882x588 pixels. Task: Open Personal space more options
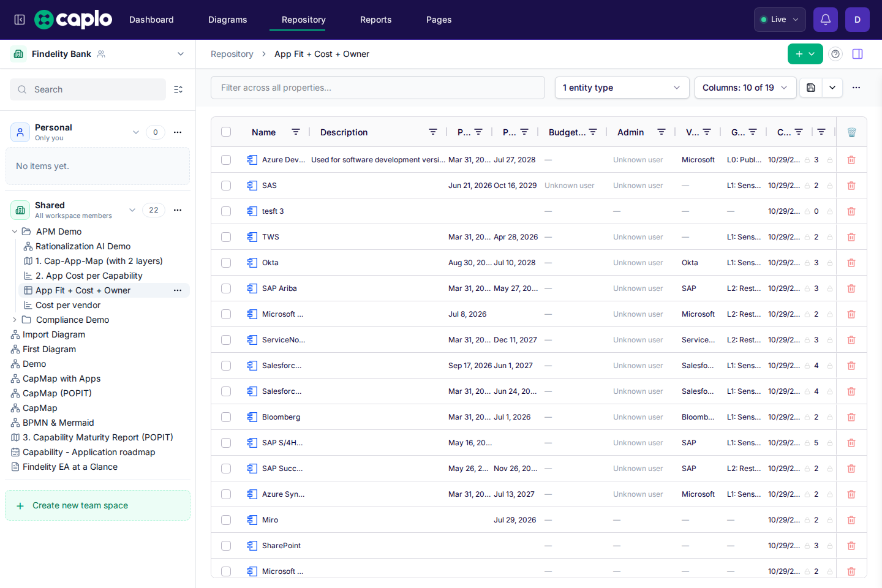[178, 132]
